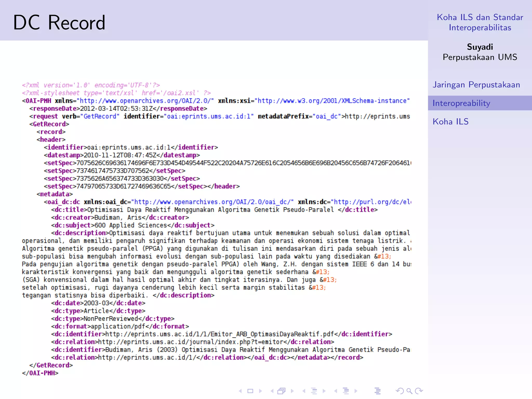The width and height of the screenshot is (532, 399).
Task: Click the go forward curved arrow
Action: pyautogui.click(x=419, y=391)
